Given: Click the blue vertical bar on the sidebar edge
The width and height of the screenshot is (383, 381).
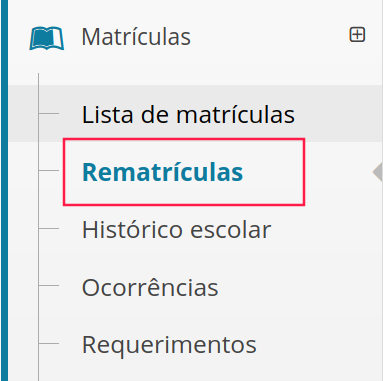Looking at the screenshot, I should [x=4, y=190].
